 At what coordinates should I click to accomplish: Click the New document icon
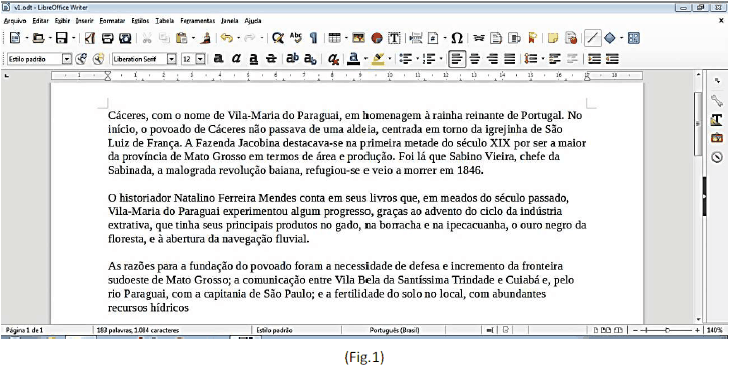click(x=15, y=38)
